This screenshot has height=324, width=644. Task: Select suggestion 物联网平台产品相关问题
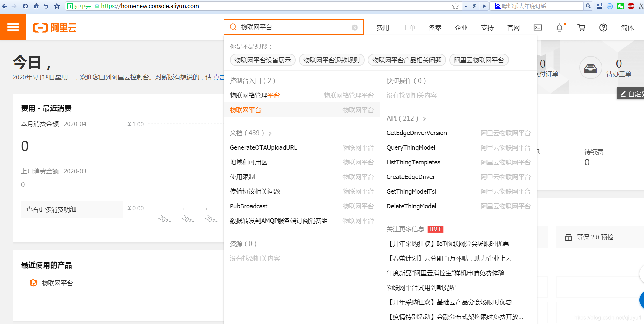407,60
